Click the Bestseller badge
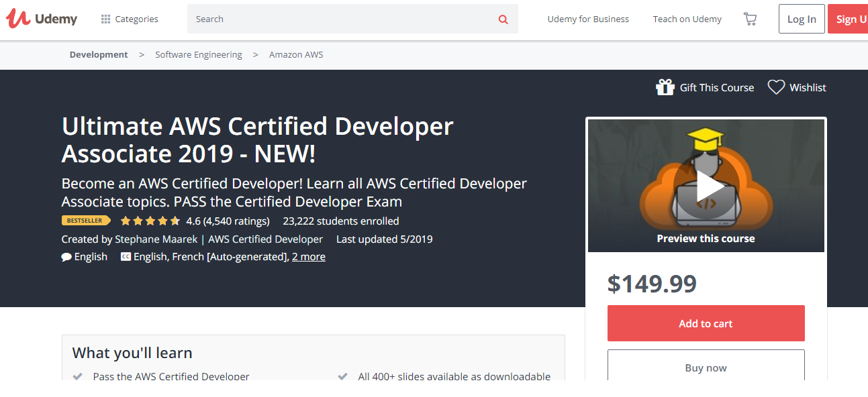The height and width of the screenshot is (397, 868). tap(86, 221)
